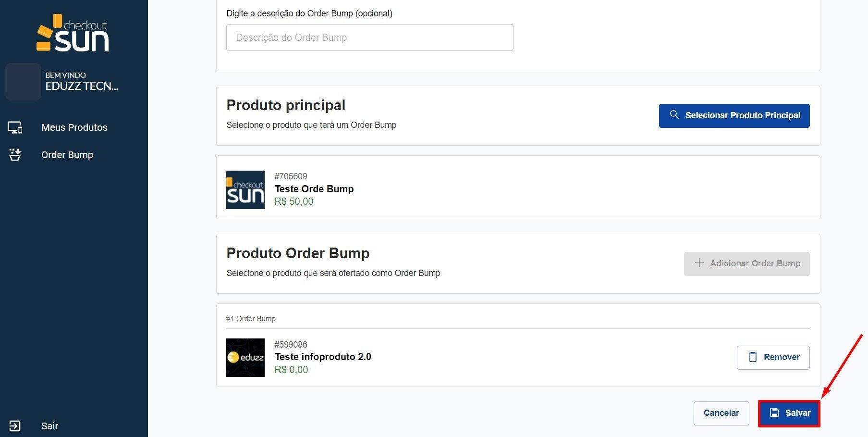Open Order Bump from the sidebar menu
Viewport: 868px width, 437px height.
point(67,155)
